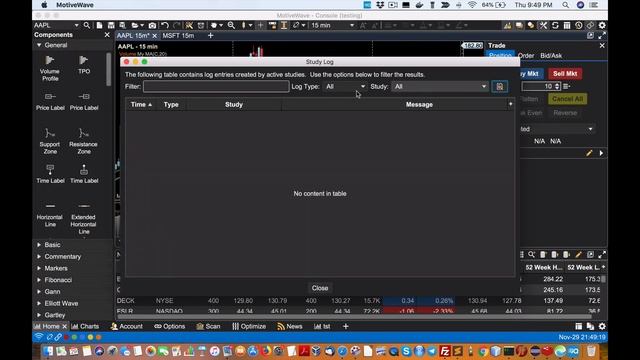Screen dimensions: 640x360
Task: Click the Study Log Filter text field
Action: click(x=216, y=87)
